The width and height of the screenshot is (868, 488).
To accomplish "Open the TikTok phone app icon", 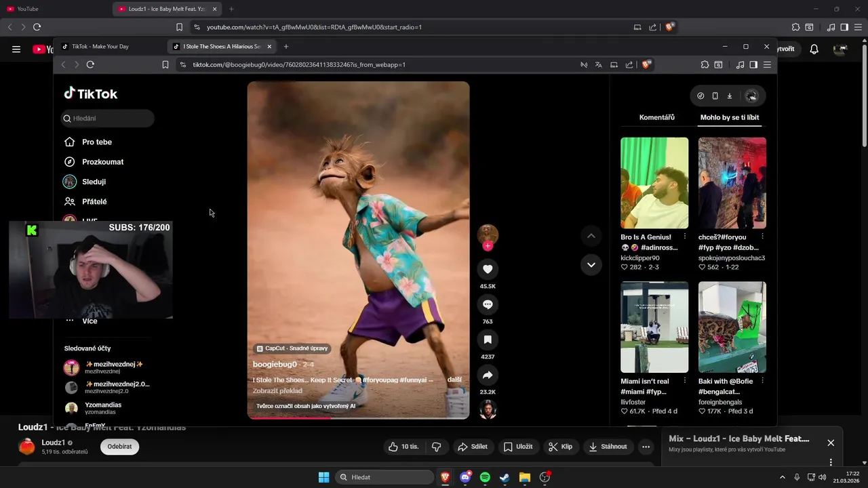I will 715,96.
